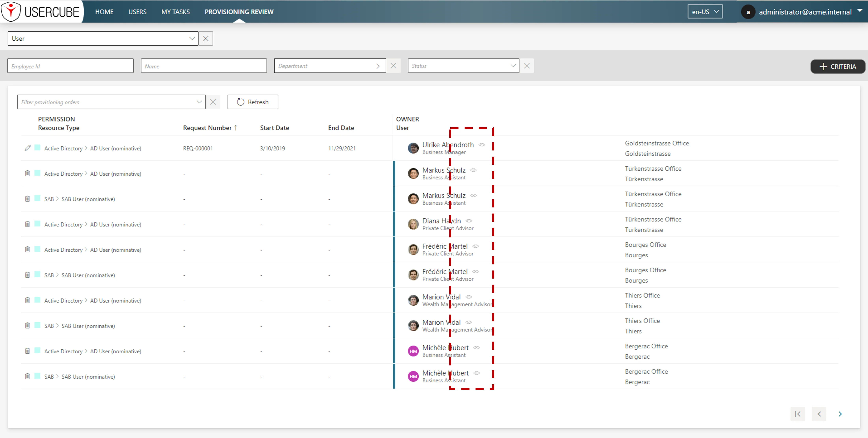Screen dimensions: 868x438
Task: Click the Diana Haydn name
Action: (441, 221)
